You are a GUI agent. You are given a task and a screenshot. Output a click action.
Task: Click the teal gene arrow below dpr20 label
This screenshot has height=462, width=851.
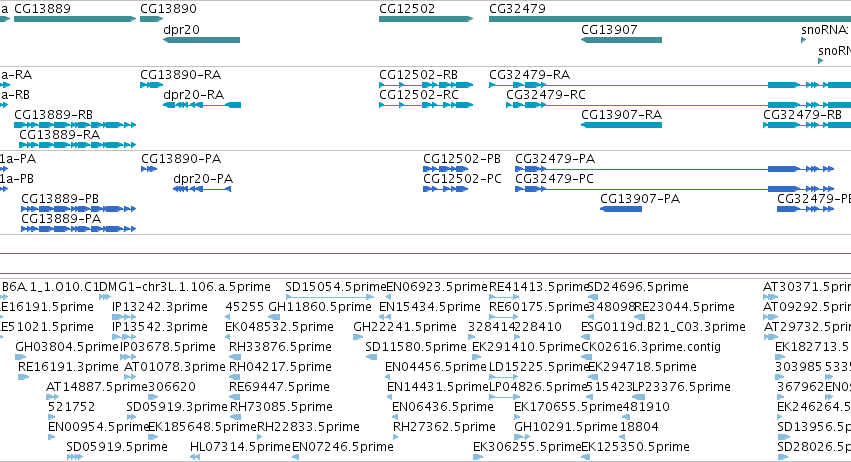(201, 40)
